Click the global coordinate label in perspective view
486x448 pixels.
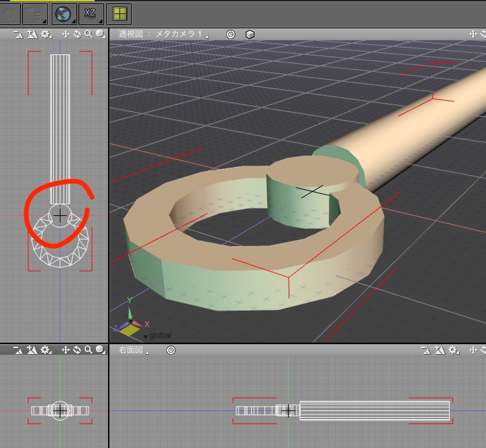coord(160,335)
